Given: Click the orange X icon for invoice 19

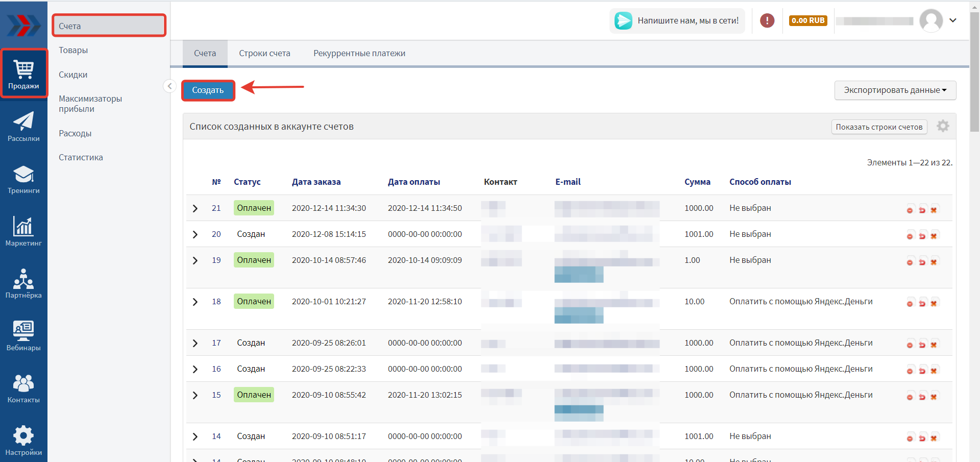Looking at the screenshot, I should tap(934, 262).
